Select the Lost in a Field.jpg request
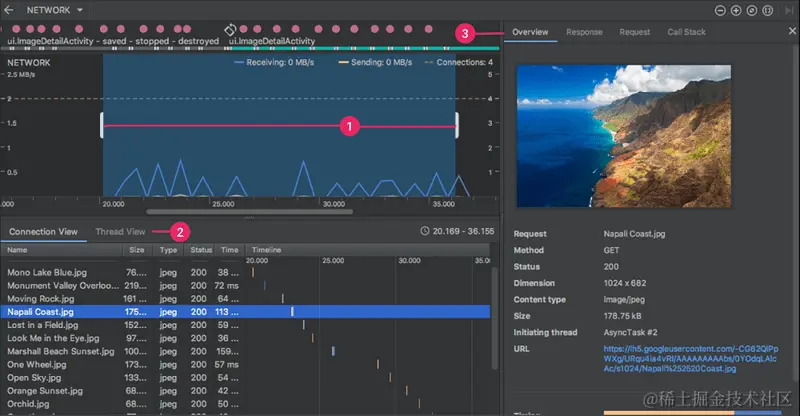Image resolution: width=800 pixels, height=416 pixels. [245, 325]
